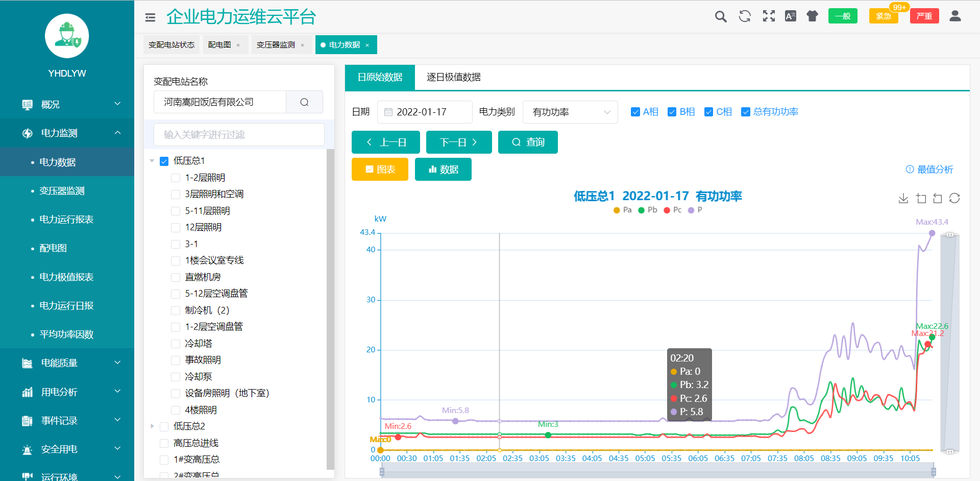The image size is (980, 481).
Task: Restore chart using the refresh icon
Action: tap(954, 199)
